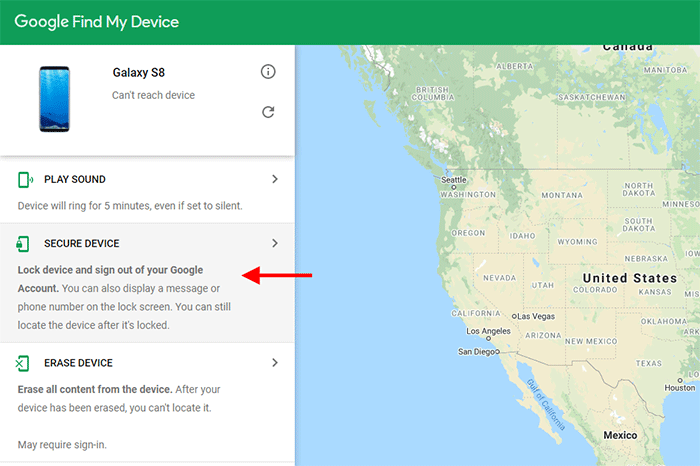Click the Galaxy S8 phone thumbnail

click(x=54, y=99)
